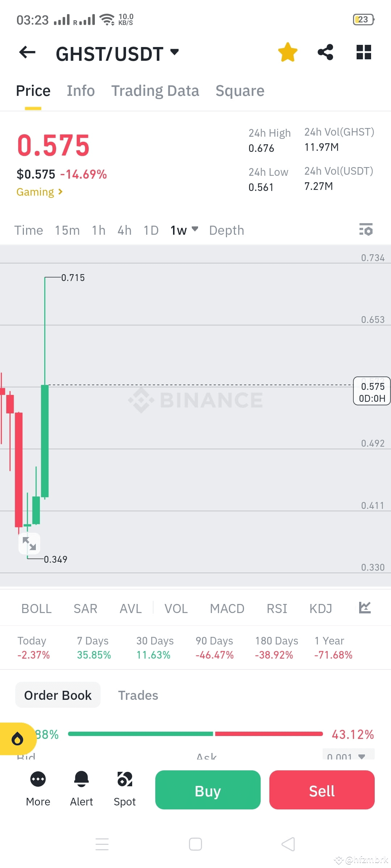Open the GHST/USDT pair dropdown arrow
Screen dimensions: 391x868
coord(175,52)
